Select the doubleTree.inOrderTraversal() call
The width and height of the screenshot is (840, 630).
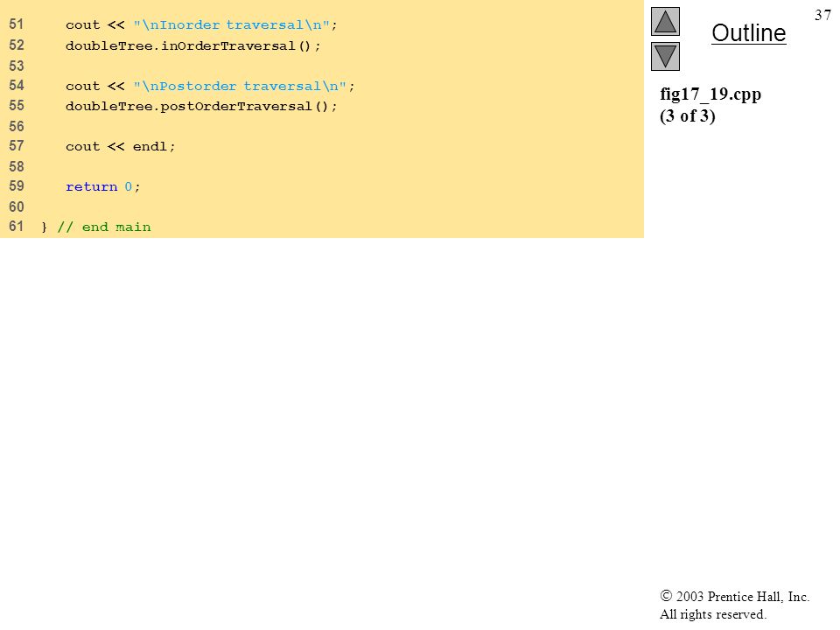[x=192, y=46]
